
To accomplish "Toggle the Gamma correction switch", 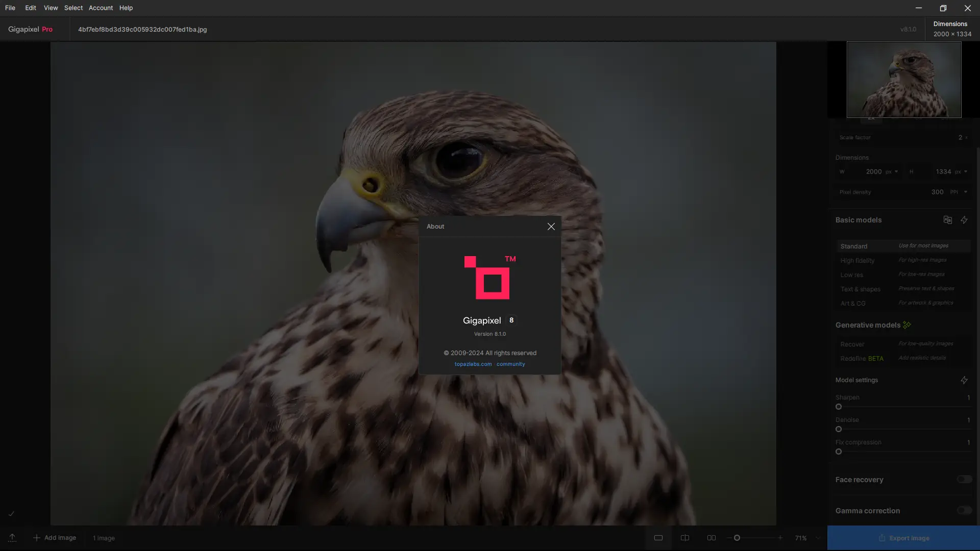I will tap(964, 510).
